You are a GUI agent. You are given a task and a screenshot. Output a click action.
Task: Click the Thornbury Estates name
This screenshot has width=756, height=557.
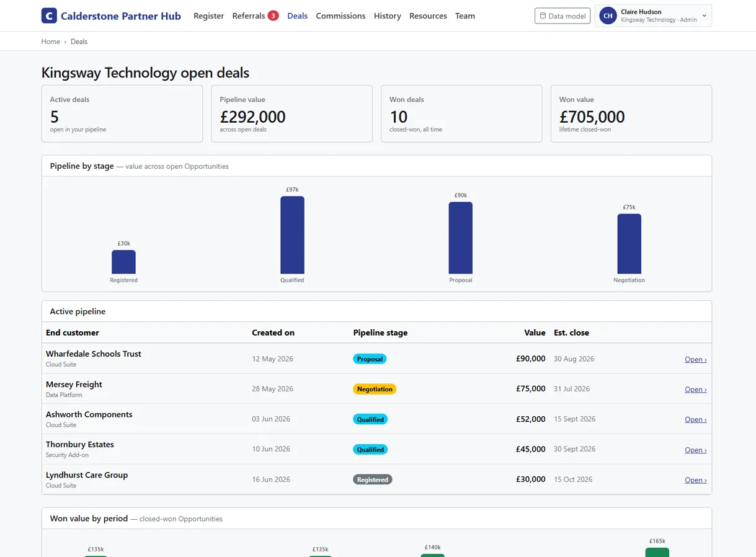80,444
